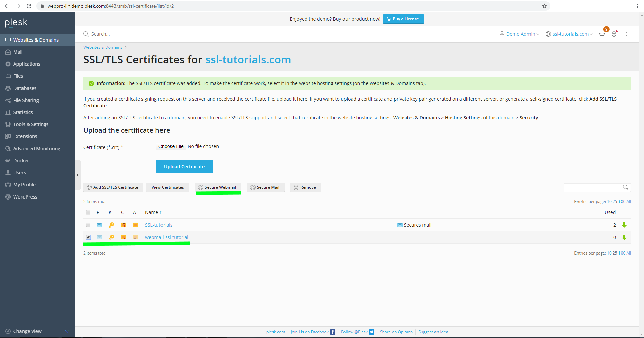The width and height of the screenshot is (644, 338).
Task: Open Docker in sidebar
Action: coord(38,161)
